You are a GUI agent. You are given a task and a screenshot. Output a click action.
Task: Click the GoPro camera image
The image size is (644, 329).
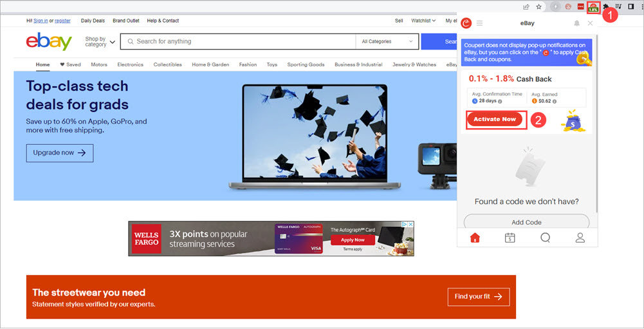[437, 165]
